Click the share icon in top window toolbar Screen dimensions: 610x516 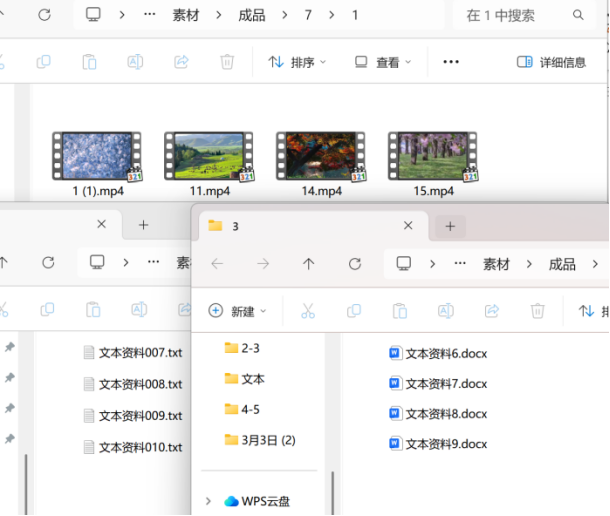[181, 62]
